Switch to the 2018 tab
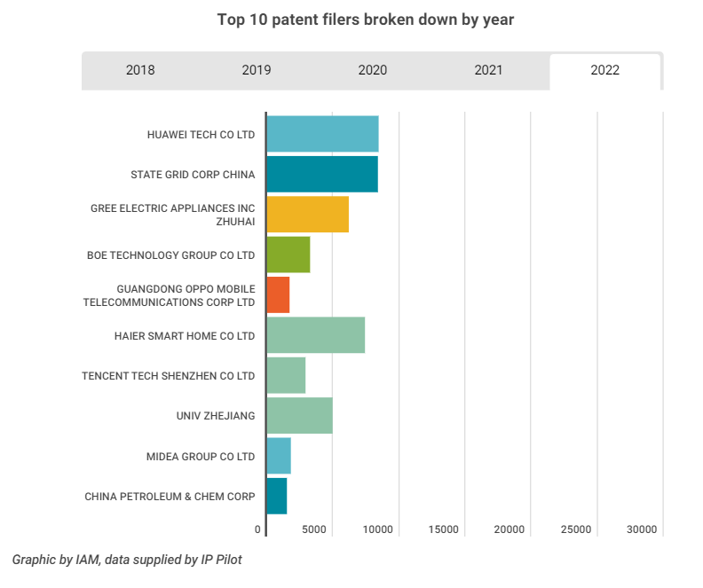The height and width of the screenshot is (588, 703). click(140, 71)
